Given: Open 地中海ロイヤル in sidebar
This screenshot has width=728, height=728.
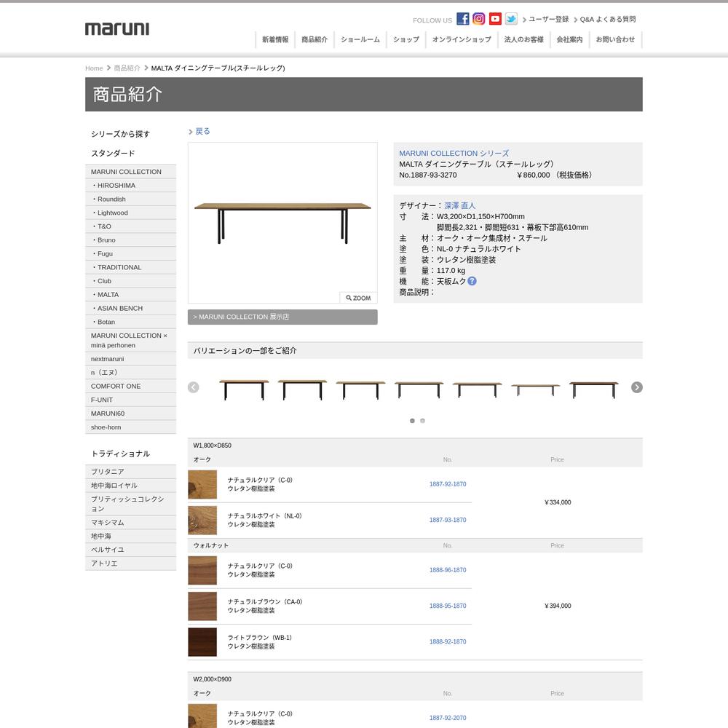Looking at the screenshot, I should (x=130, y=485).
